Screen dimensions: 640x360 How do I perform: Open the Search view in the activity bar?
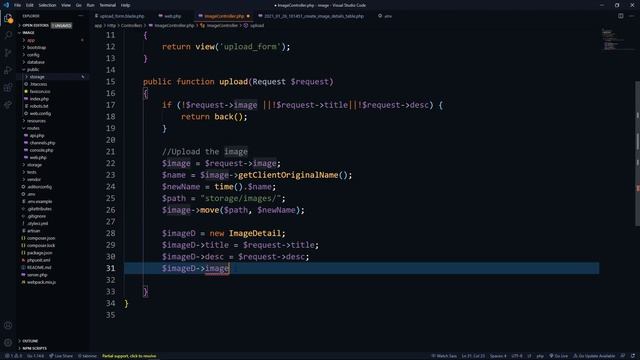[x=8, y=36]
